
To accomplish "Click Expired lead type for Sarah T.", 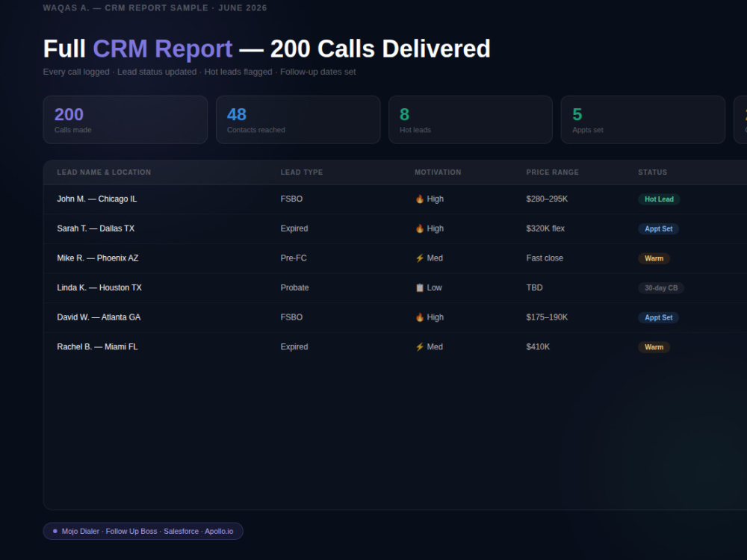I will (294, 228).
